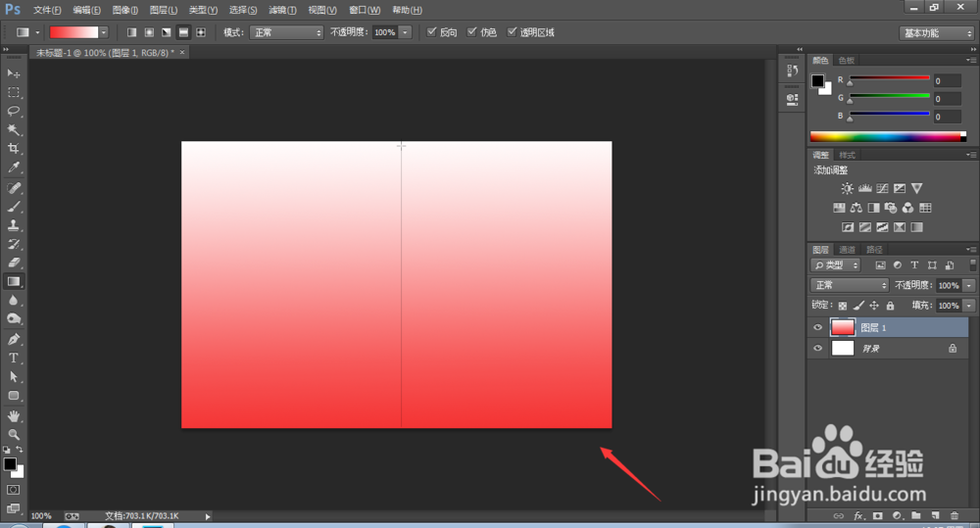Select the History Brush tool
This screenshot has height=528, width=980.
click(x=13, y=244)
